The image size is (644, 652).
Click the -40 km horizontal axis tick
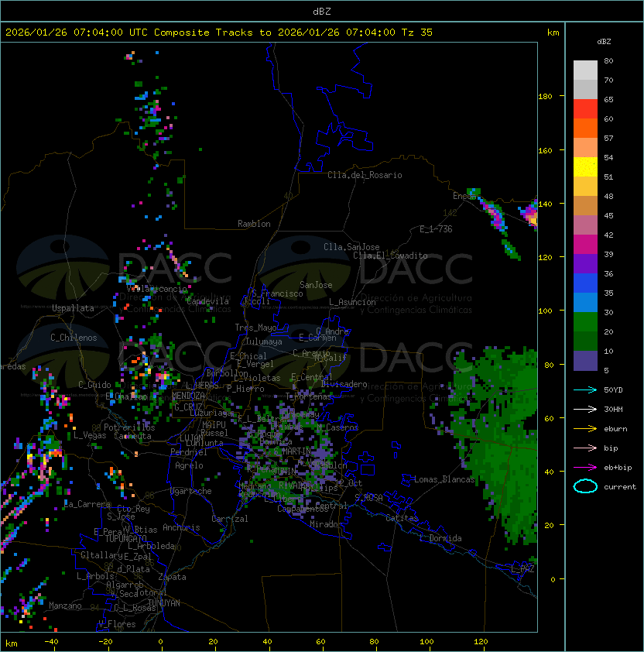pyautogui.click(x=51, y=642)
